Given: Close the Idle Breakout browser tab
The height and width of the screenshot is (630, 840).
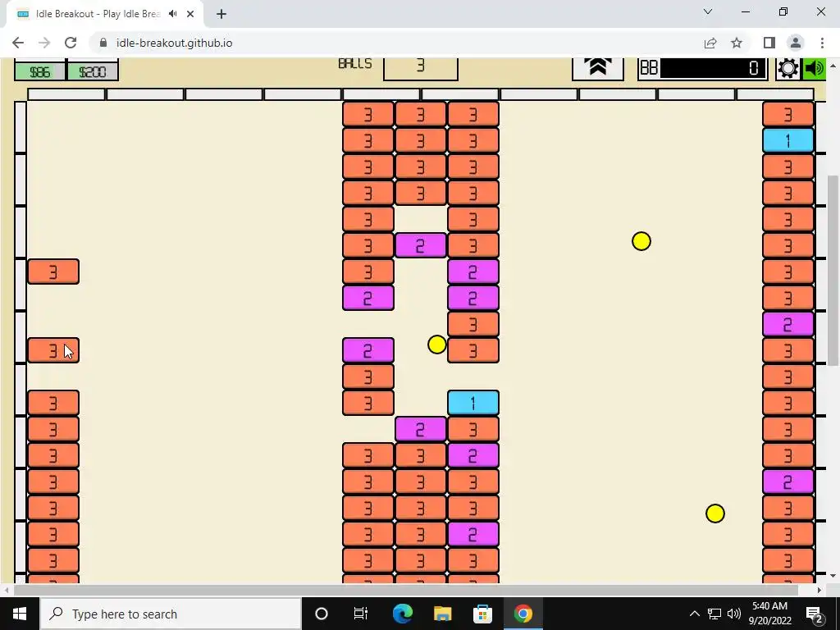Looking at the screenshot, I should pyautogui.click(x=190, y=14).
